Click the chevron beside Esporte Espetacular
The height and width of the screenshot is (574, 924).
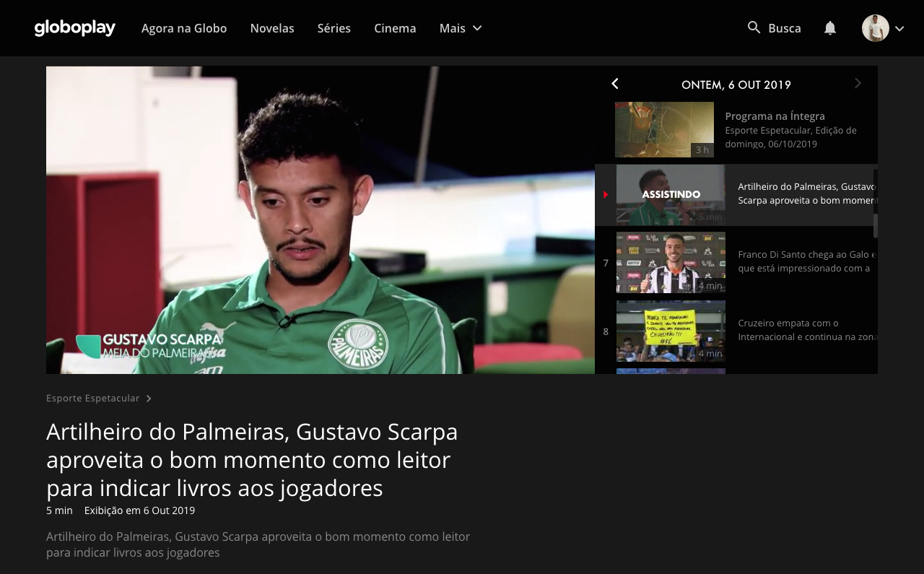click(x=149, y=399)
